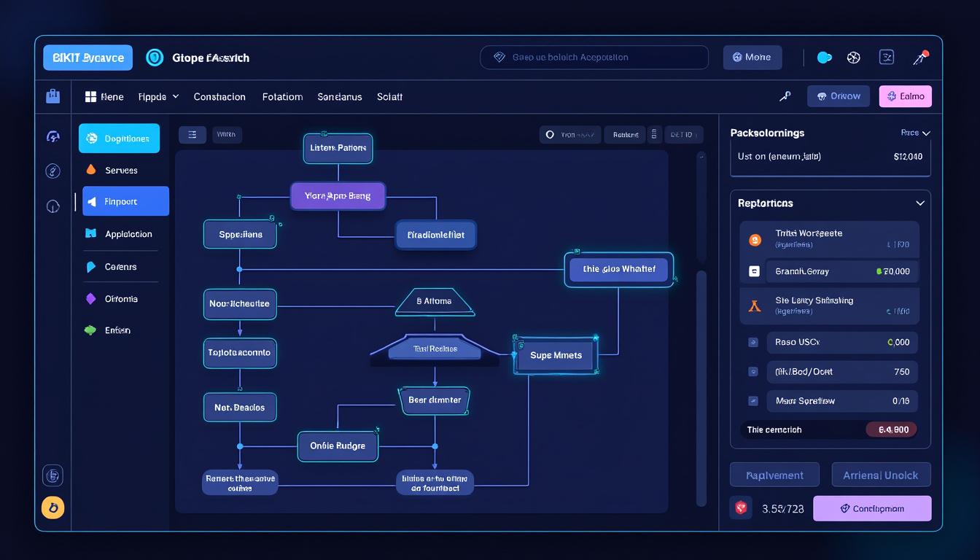Click the green cloud icon beside Enbin
Screen dimensions: 980x560
coord(90,330)
